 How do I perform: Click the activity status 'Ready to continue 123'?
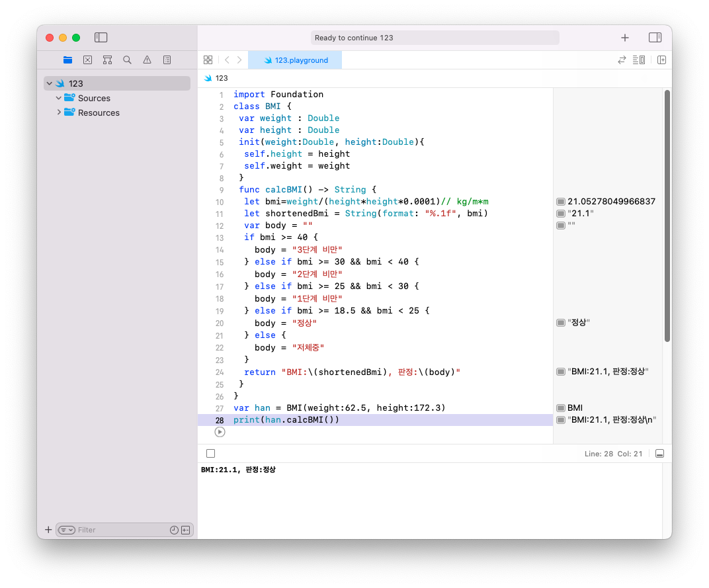click(x=435, y=38)
